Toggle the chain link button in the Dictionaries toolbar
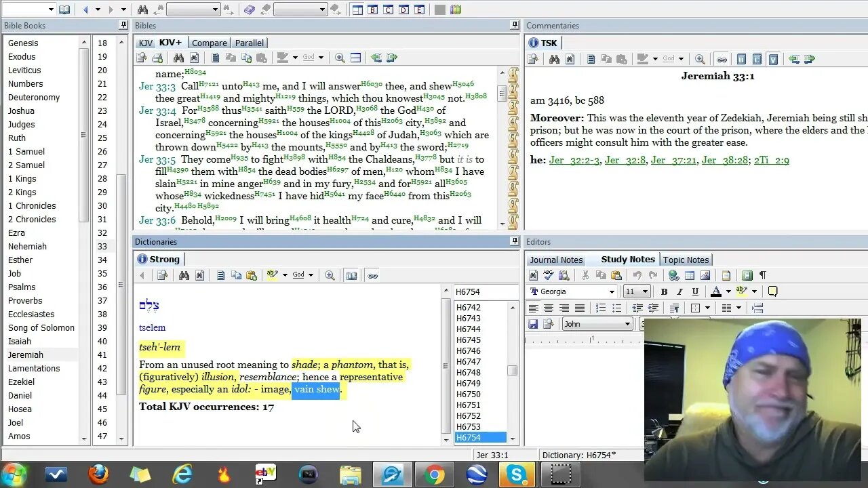Screen dimensions: 868x488 (372, 275)
